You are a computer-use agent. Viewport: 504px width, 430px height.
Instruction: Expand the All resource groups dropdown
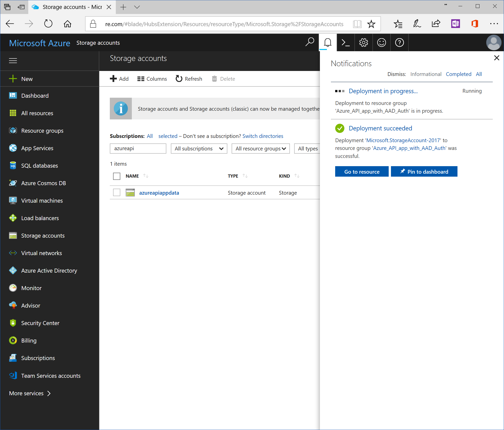coord(260,149)
